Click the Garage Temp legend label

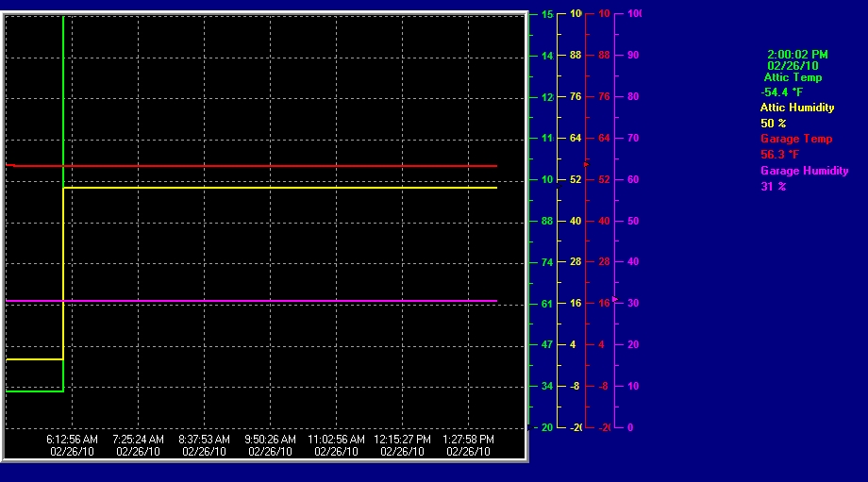coord(796,139)
